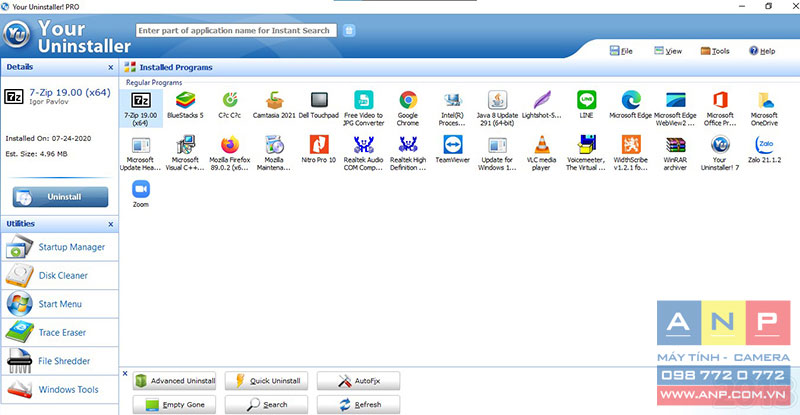Close the bottom action button bar
Viewport: 800px width, 415px height.
[x=125, y=373]
